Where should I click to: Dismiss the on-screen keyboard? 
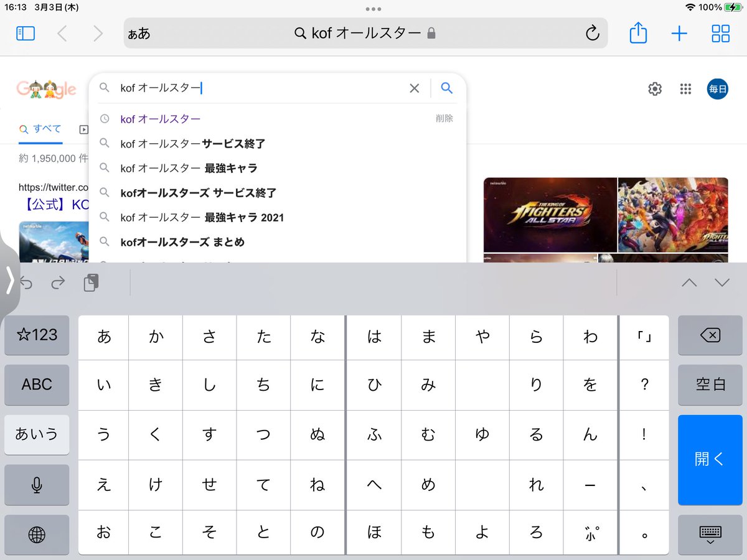pos(710,533)
